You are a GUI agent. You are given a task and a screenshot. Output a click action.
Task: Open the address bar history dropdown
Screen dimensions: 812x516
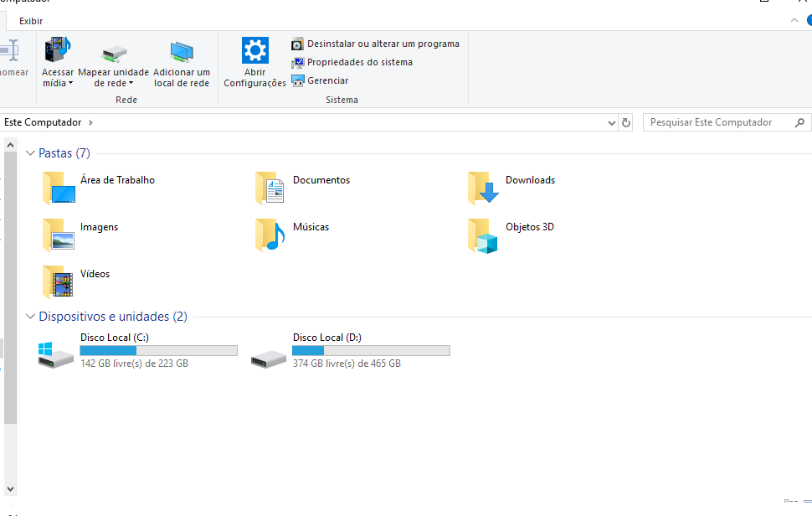pos(611,123)
